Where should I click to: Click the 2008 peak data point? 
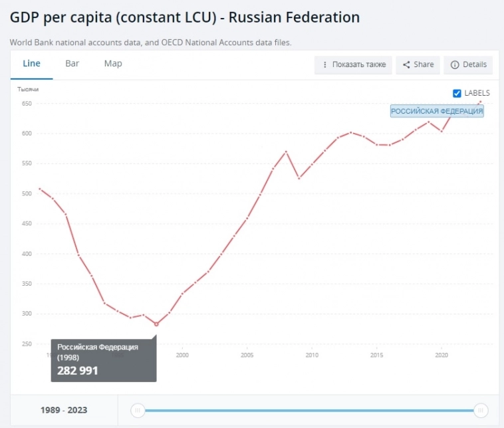[286, 152]
